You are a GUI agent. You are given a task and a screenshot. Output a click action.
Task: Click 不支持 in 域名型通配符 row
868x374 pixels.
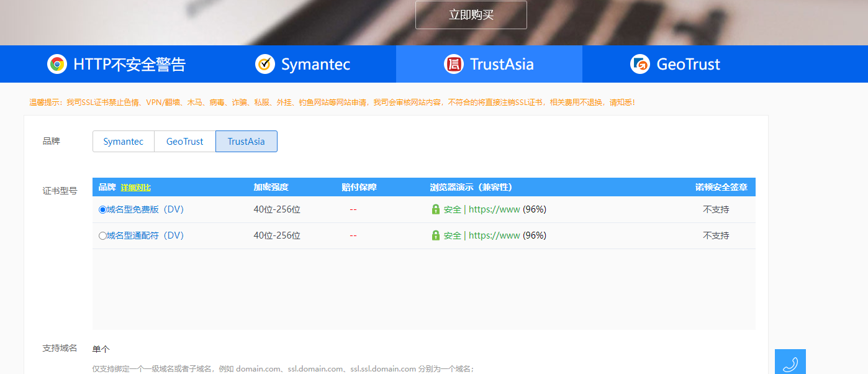point(716,236)
